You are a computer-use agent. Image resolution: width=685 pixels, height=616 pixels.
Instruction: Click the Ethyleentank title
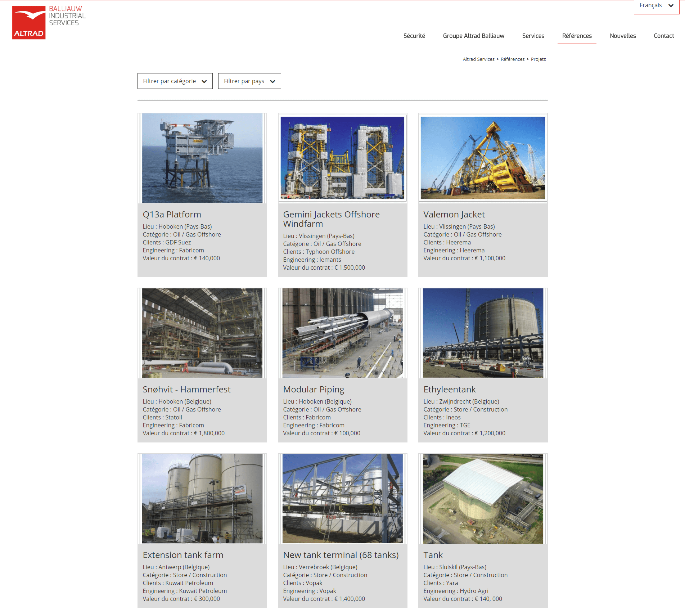tap(449, 390)
